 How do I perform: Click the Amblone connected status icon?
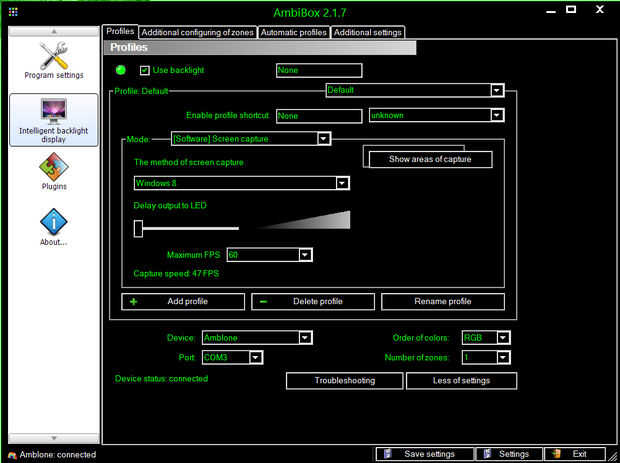pyautogui.click(x=12, y=455)
